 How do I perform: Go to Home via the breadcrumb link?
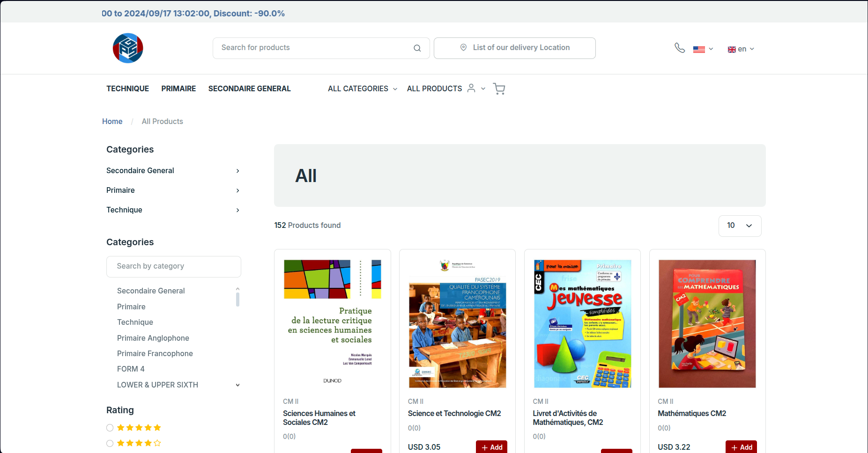pyautogui.click(x=112, y=121)
